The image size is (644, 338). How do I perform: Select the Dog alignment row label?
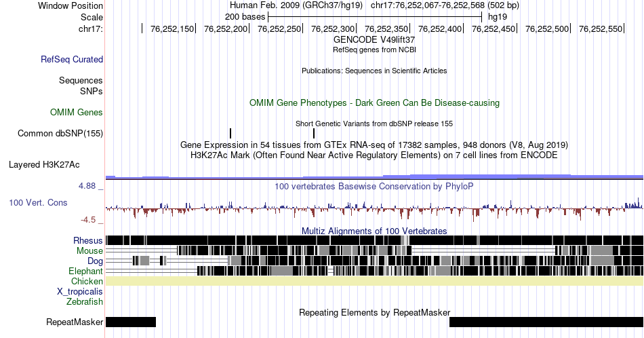(95, 261)
